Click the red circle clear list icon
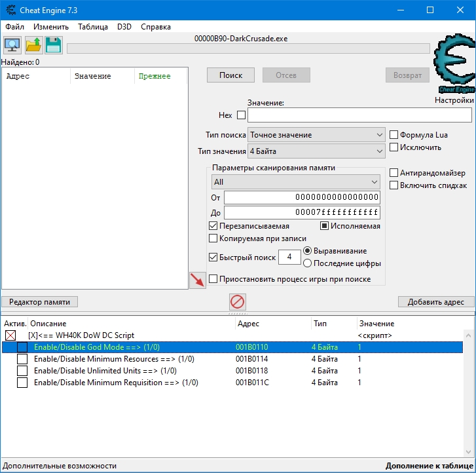Screen dimensions: 476x473 click(x=238, y=301)
